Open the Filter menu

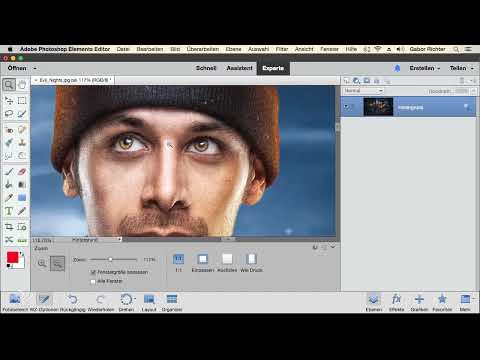pyautogui.click(x=282, y=49)
